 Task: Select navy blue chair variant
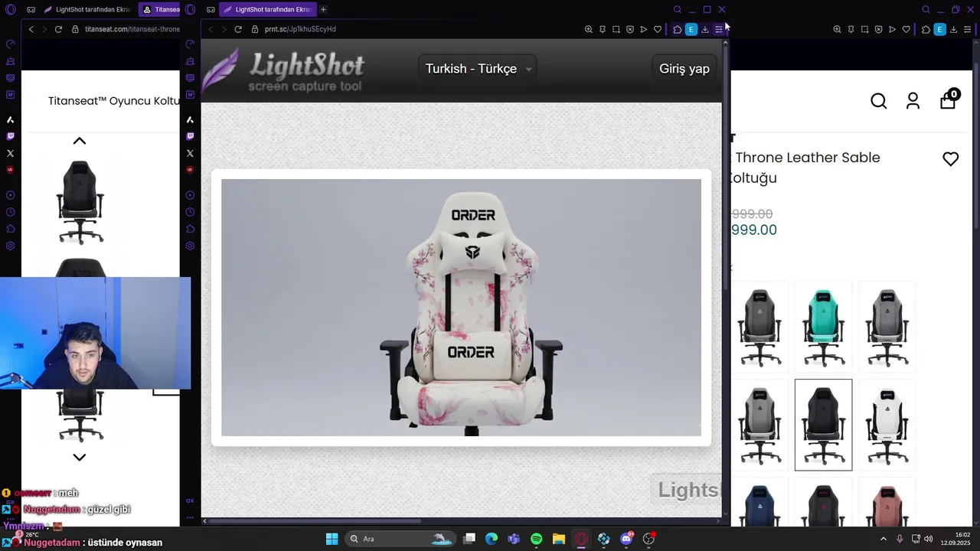click(759, 503)
